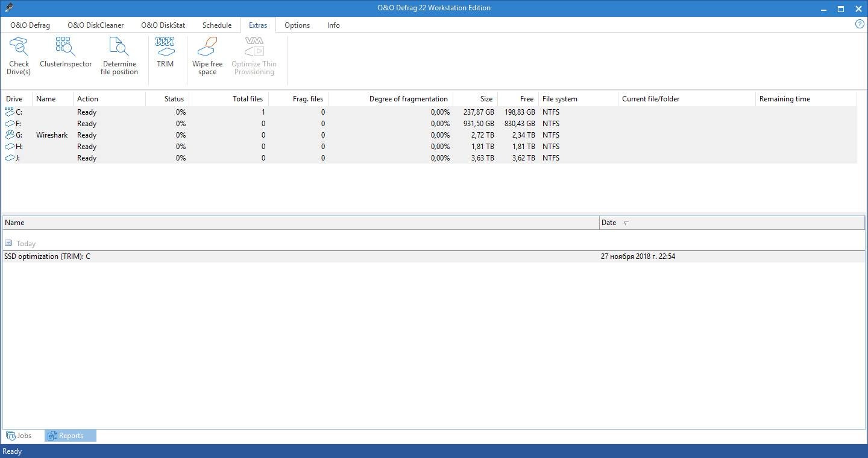Collapse the Today report group
The height and width of the screenshot is (458, 868).
pyautogui.click(x=8, y=243)
